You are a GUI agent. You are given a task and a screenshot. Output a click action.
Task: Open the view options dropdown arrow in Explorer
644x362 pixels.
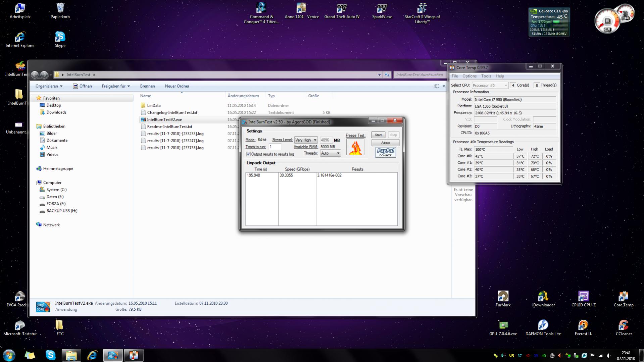[x=444, y=86]
